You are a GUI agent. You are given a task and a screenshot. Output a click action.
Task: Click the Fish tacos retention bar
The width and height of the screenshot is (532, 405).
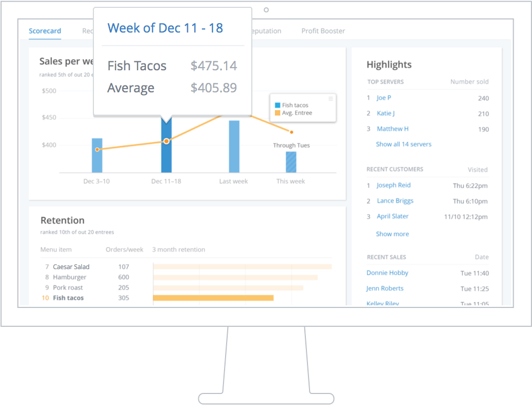(213, 298)
